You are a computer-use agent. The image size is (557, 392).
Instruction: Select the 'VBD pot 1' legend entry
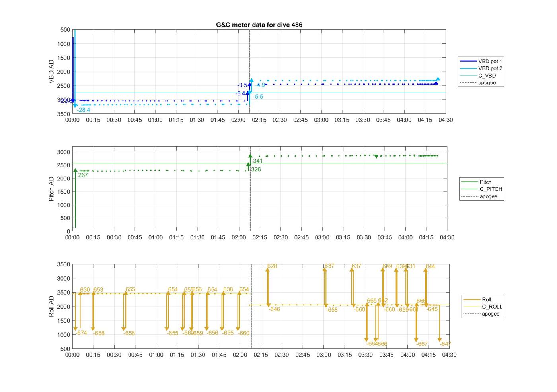coord(481,61)
